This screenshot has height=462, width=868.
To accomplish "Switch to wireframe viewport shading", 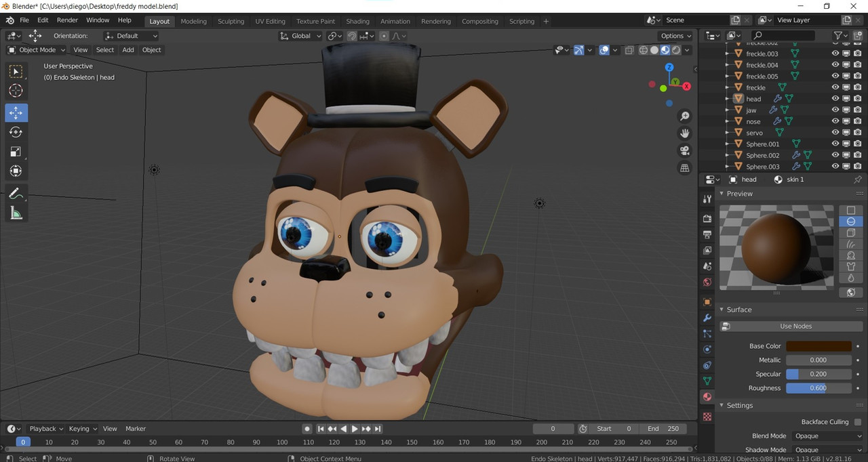I will coord(644,50).
